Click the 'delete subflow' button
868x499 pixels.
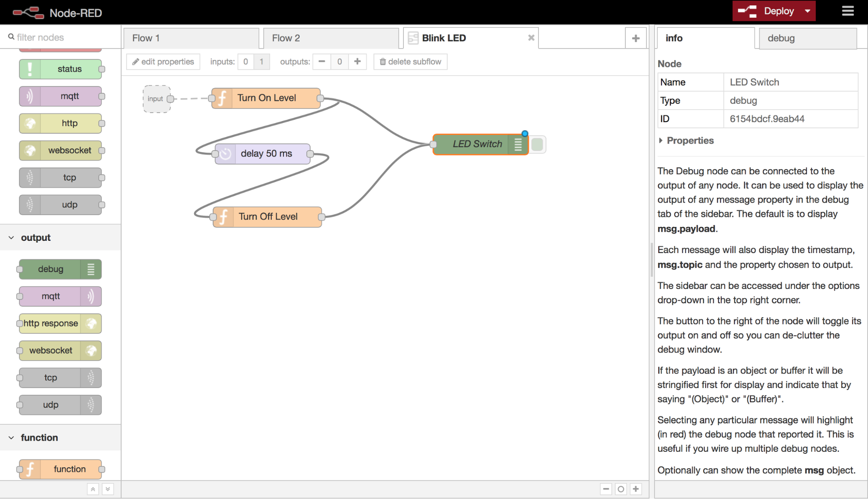pos(411,61)
